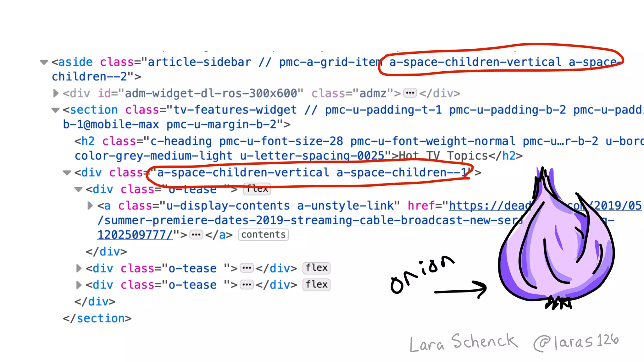Screen dimensions: 644x362
Task: Toggle flex badge on second o-tease
Action: [x=316, y=268]
